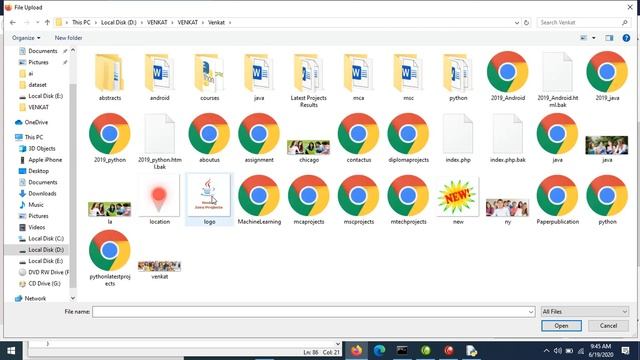Select the MachineLearning Chrome file

point(259,200)
